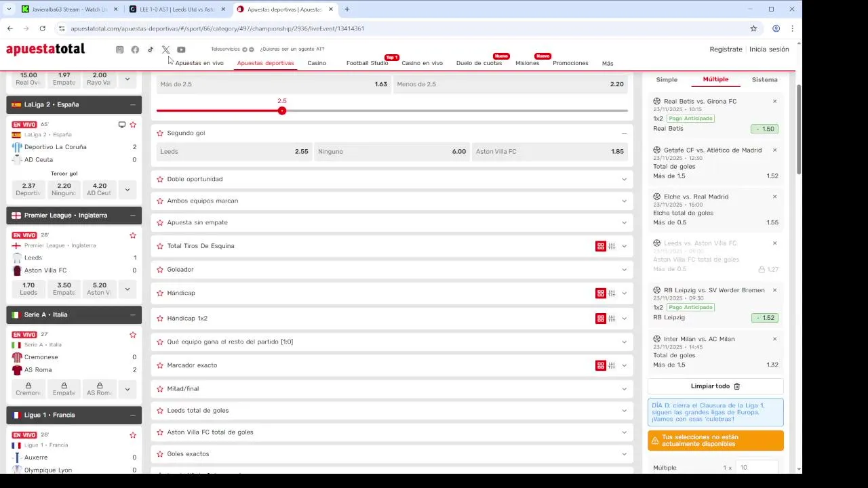Expand the Mitad/final market chevron
The height and width of the screenshot is (488, 868).
[624, 389]
